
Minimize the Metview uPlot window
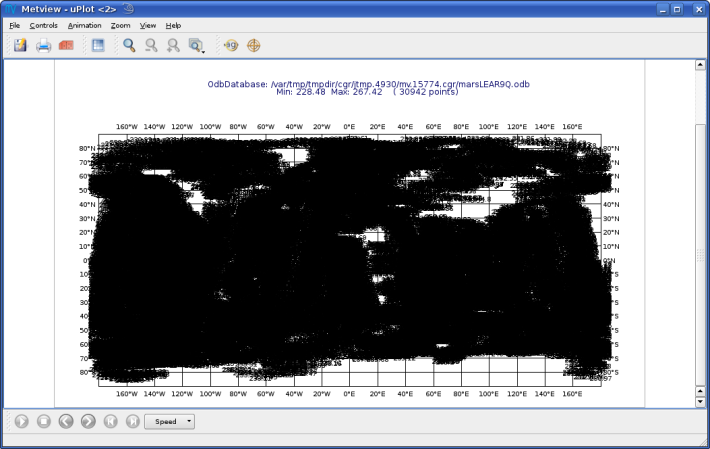(x=663, y=10)
